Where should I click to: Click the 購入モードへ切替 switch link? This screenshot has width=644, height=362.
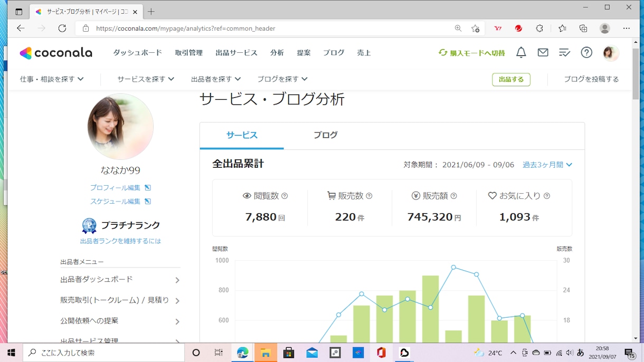tap(472, 53)
